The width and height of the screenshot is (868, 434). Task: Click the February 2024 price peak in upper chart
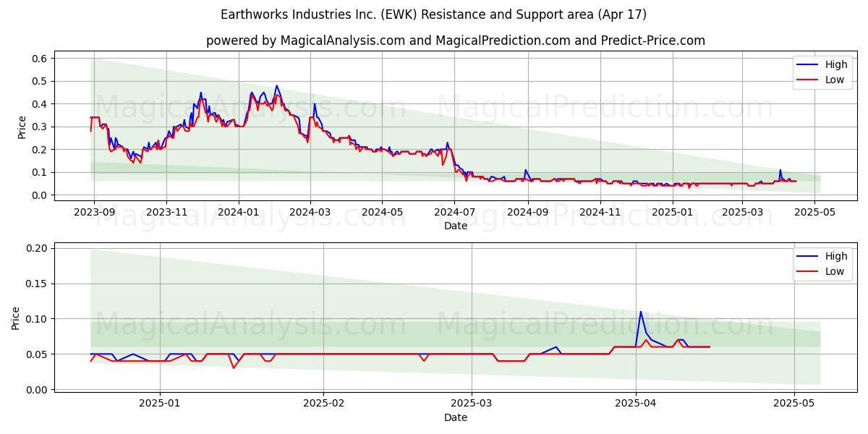point(276,86)
